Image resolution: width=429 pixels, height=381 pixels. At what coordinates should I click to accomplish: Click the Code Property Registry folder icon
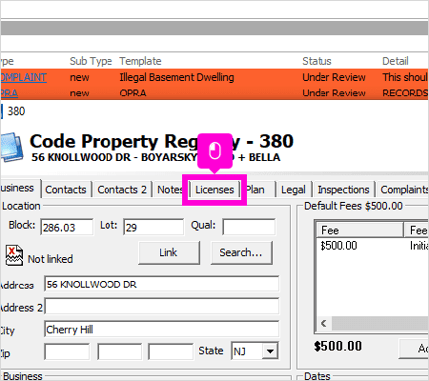12,146
